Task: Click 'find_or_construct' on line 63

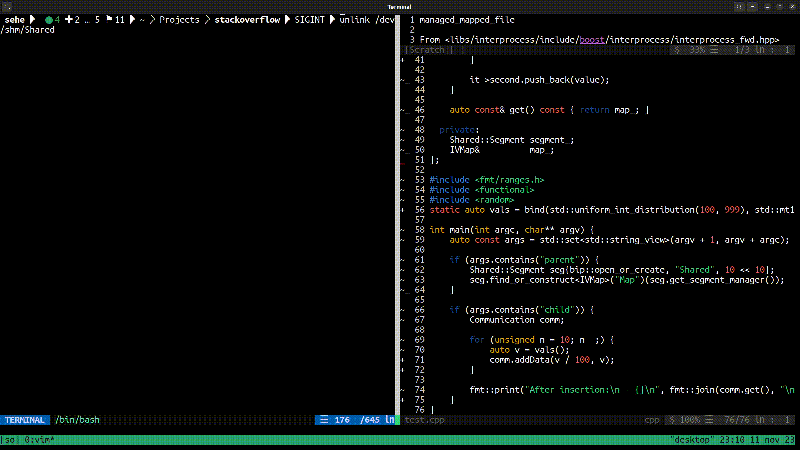Action: pyautogui.click(x=532, y=280)
